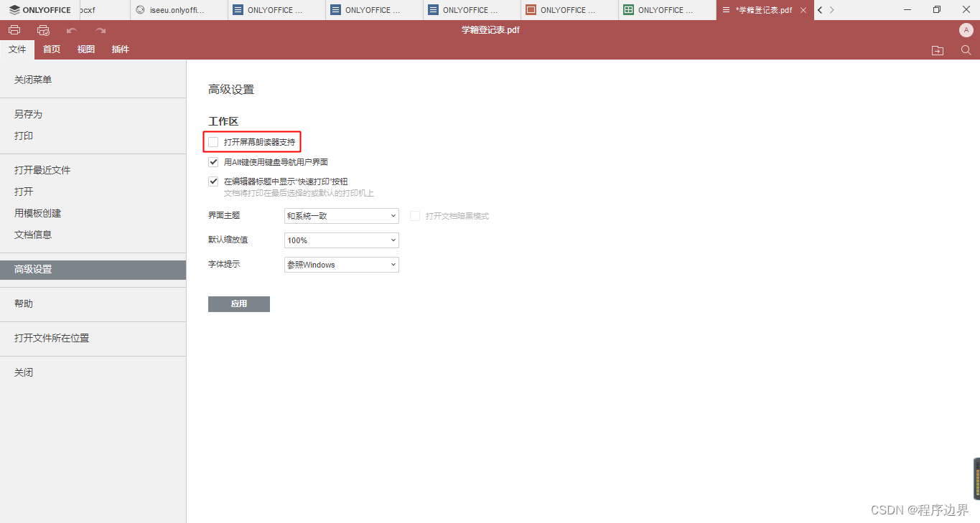
Task: Open 帮助 in the file menu
Action: 93,303
